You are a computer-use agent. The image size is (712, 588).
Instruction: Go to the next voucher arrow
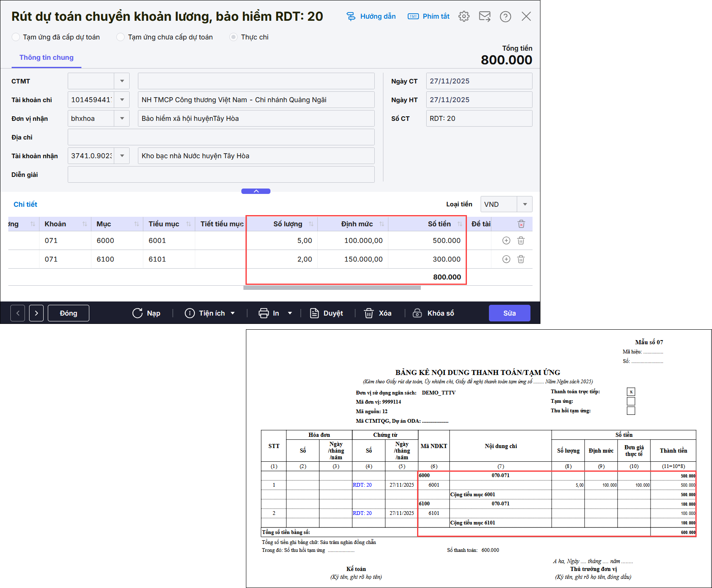click(x=36, y=313)
